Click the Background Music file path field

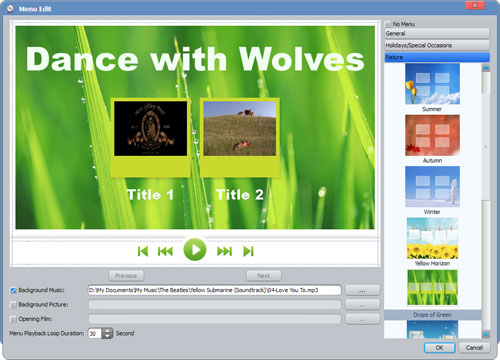click(x=215, y=290)
